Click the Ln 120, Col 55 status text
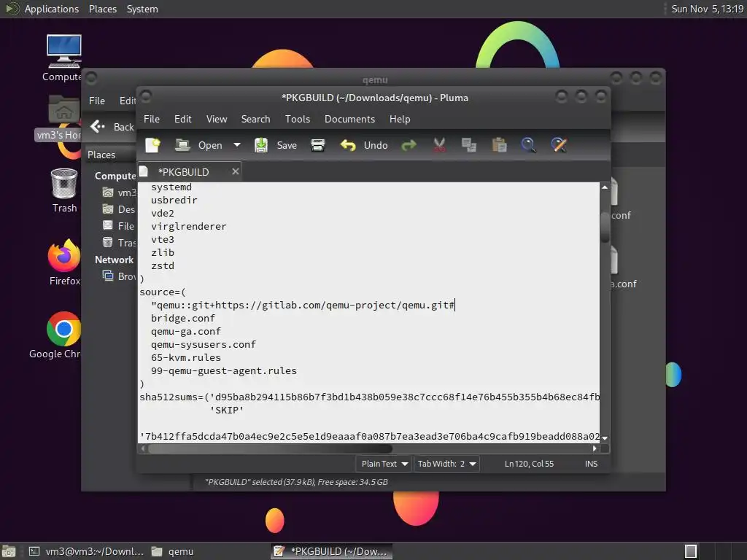This screenshot has width=747, height=560. click(x=530, y=464)
